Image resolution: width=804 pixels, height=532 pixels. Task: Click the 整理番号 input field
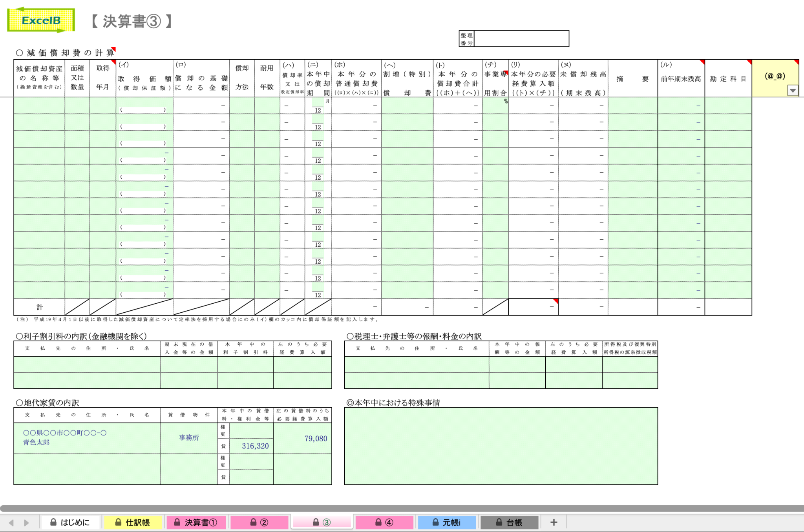coord(522,38)
